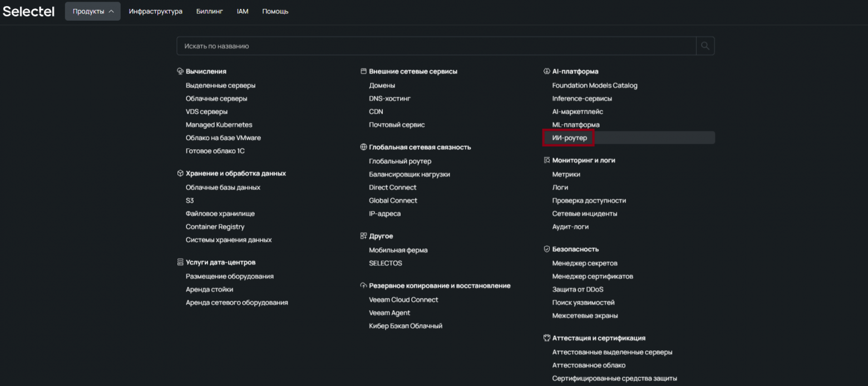
Task: Open Foundation Models Catalog
Action: (595, 85)
